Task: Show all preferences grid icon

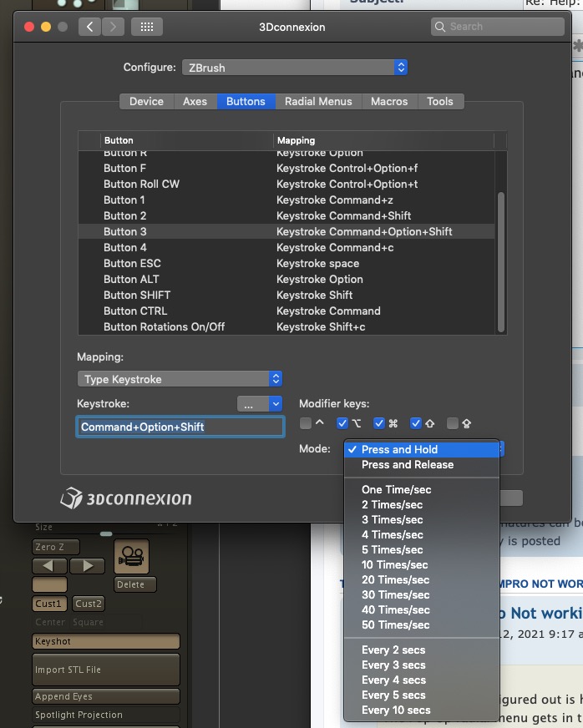Action: 147,27
